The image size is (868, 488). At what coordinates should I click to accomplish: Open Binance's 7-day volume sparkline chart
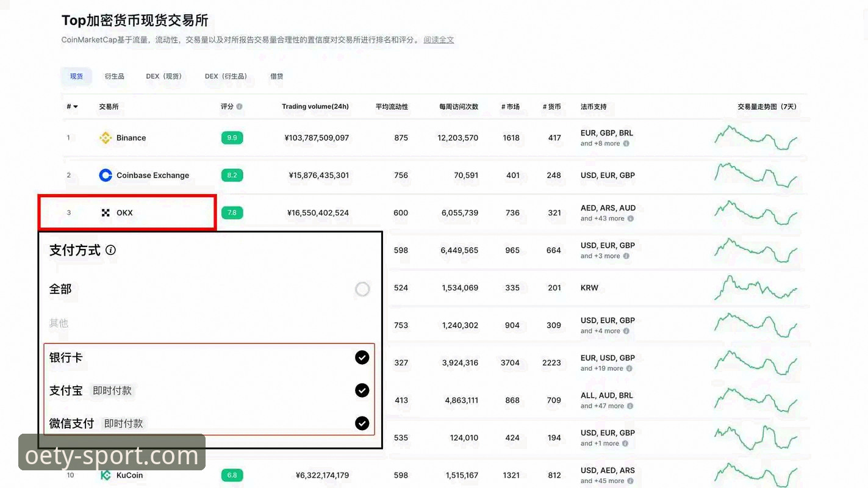tap(756, 138)
